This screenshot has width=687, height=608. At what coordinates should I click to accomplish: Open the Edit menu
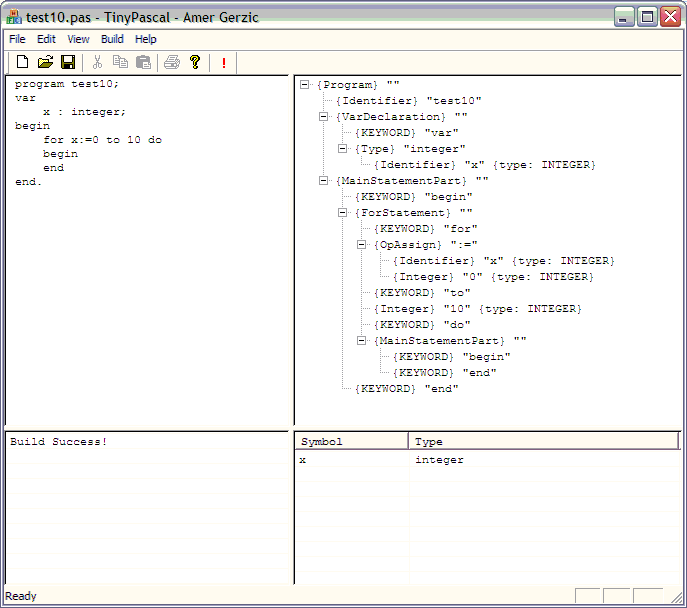click(46, 39)
